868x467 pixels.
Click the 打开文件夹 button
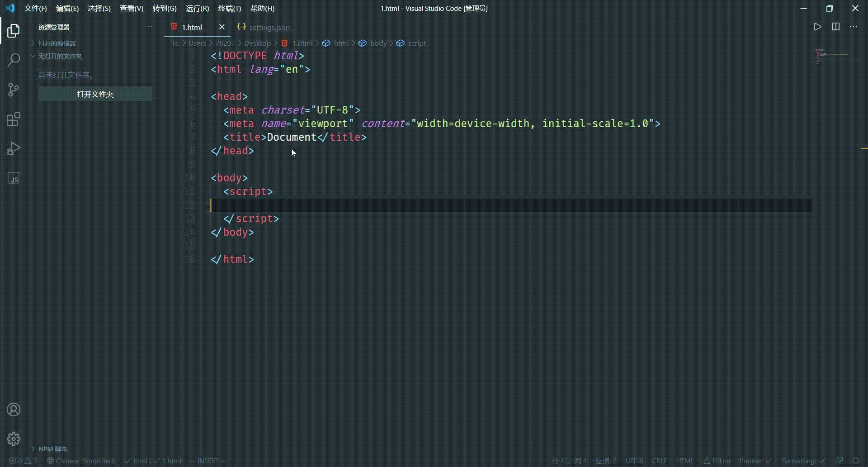[x=95, y=94]
